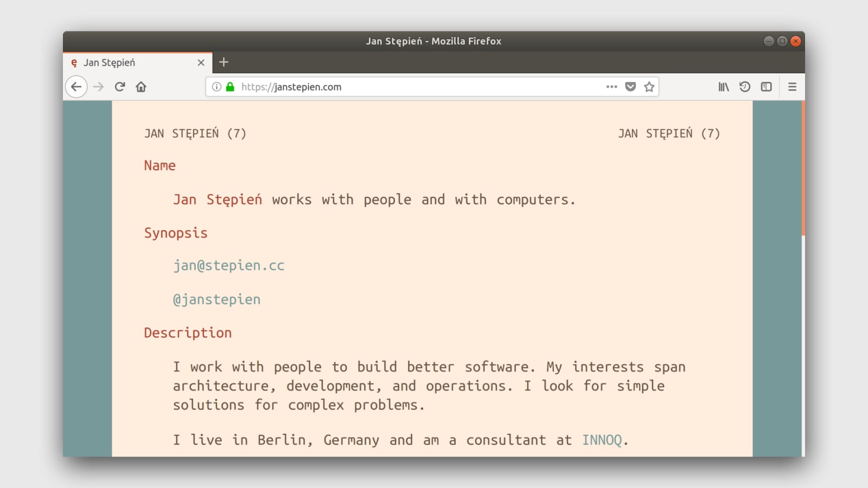
Task: Show site information icon in address bar
Action: [x=216, y=87]
